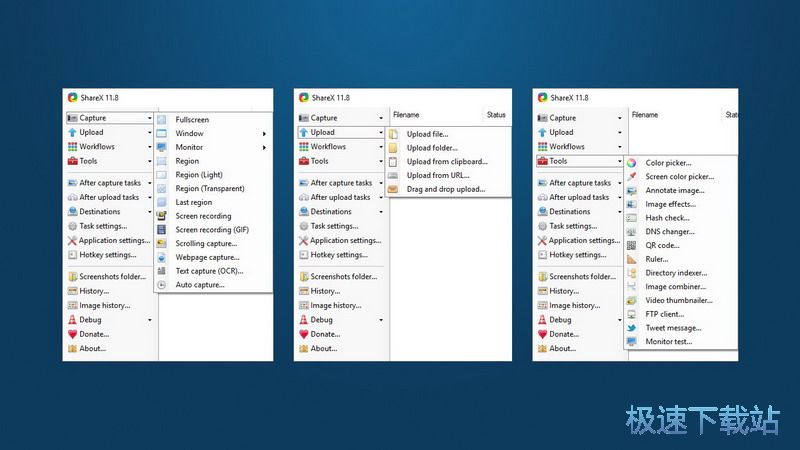
Task: Open Image effects from Tools menu
Action: point(670,204)
